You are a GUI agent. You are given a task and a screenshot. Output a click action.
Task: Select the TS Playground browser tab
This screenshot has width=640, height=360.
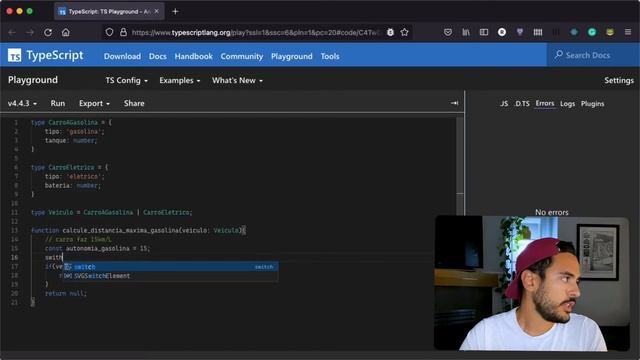[x=109, y=11]
